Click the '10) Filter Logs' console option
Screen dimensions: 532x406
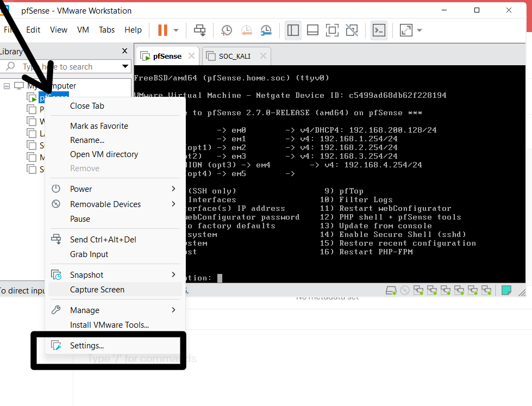click(x=356, y=199)
